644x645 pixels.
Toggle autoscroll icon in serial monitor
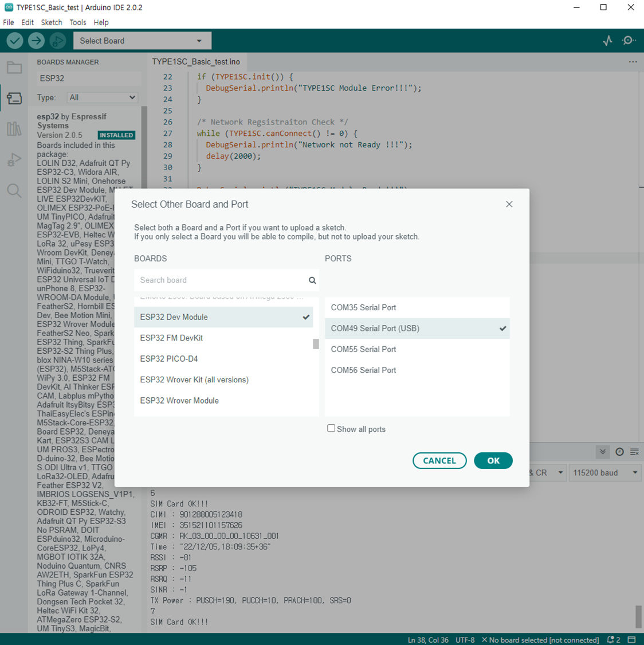603,452
